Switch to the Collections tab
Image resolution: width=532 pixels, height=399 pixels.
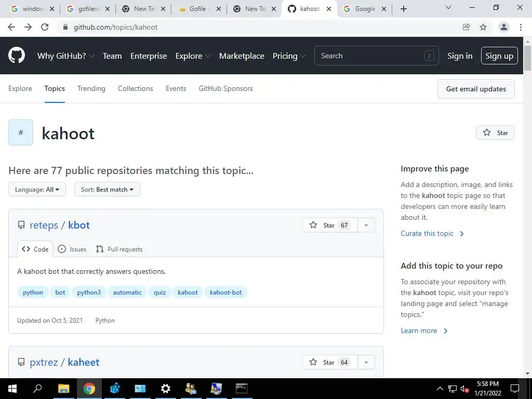pyautogui.click(x=136, y=88)
